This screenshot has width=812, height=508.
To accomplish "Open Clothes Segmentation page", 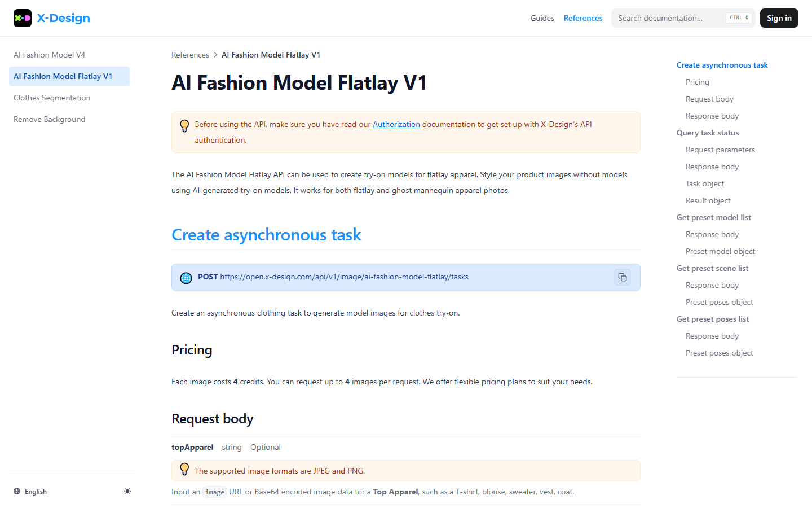I will [69, 98].
